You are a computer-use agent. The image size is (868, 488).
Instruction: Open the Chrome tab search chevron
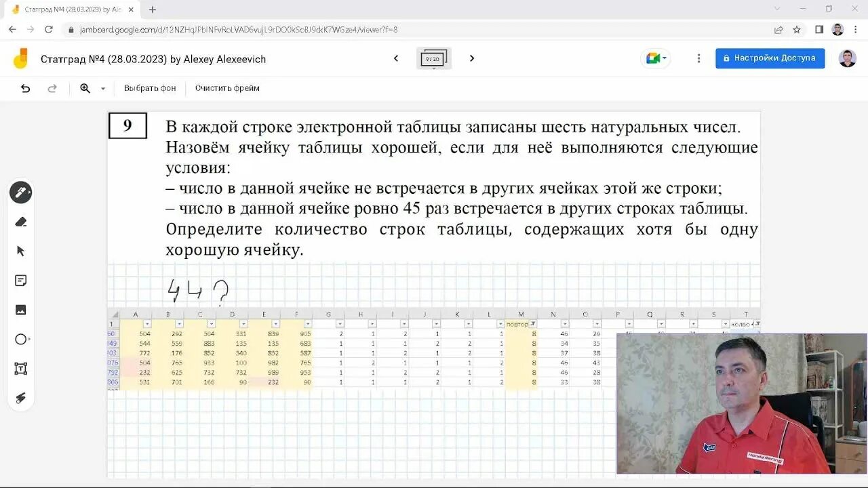(x=777, y=9)
